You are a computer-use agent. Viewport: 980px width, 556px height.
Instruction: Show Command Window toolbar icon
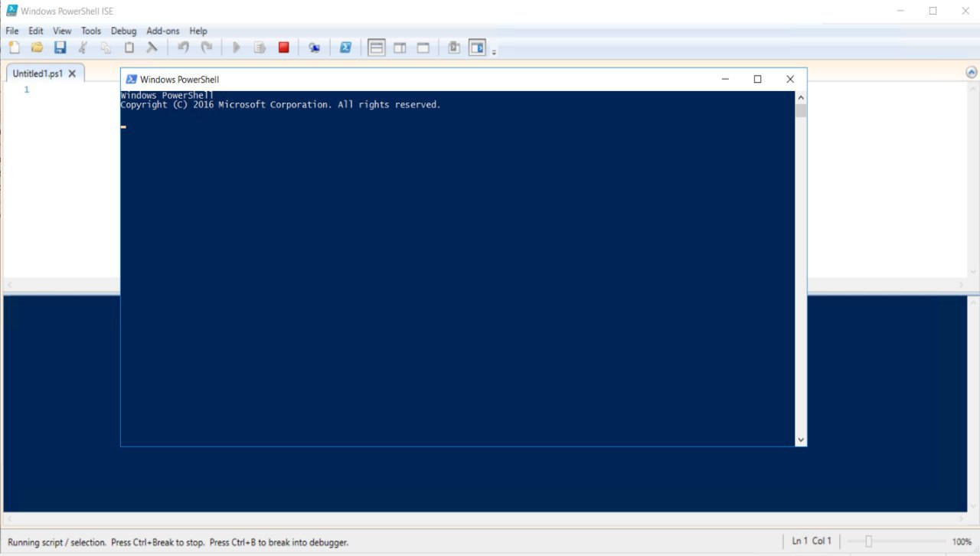click(x=453, y=47)
